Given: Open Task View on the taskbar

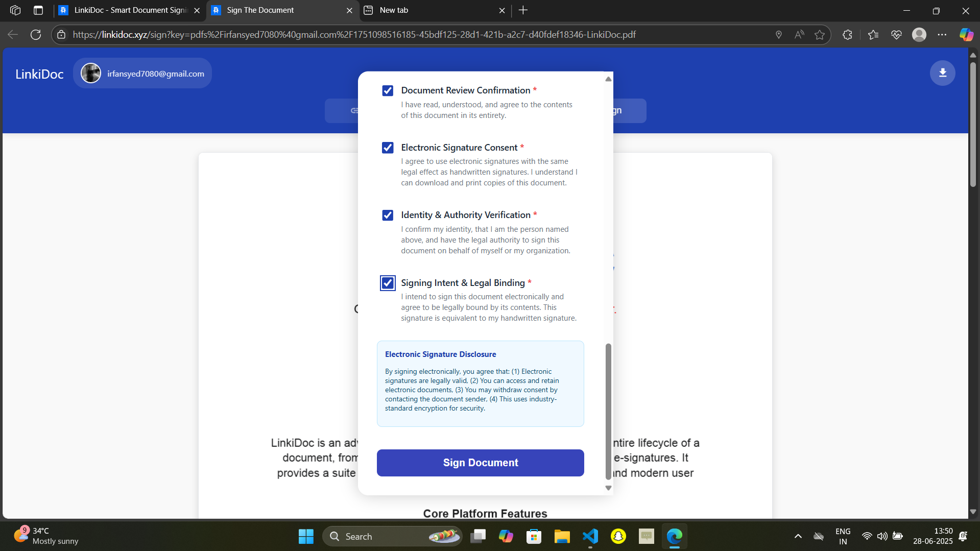Looking at the screenshot, I should pos(478,536).
